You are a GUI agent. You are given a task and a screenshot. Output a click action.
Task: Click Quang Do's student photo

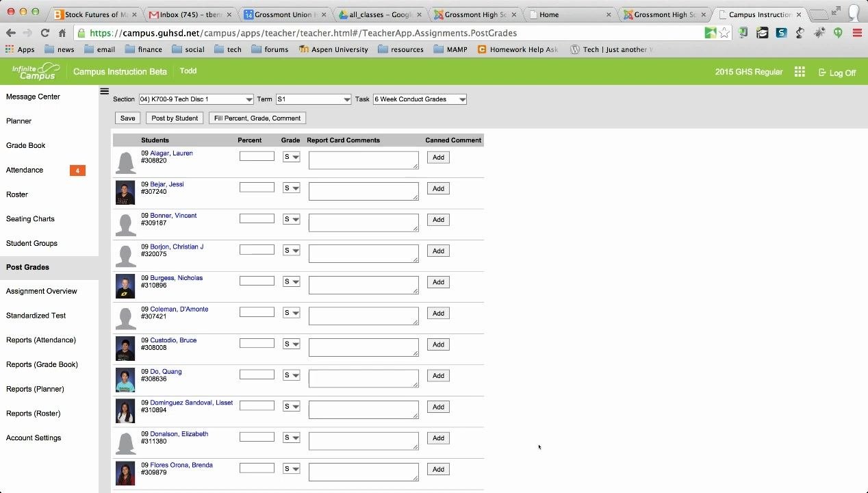[x=125, y=381]
